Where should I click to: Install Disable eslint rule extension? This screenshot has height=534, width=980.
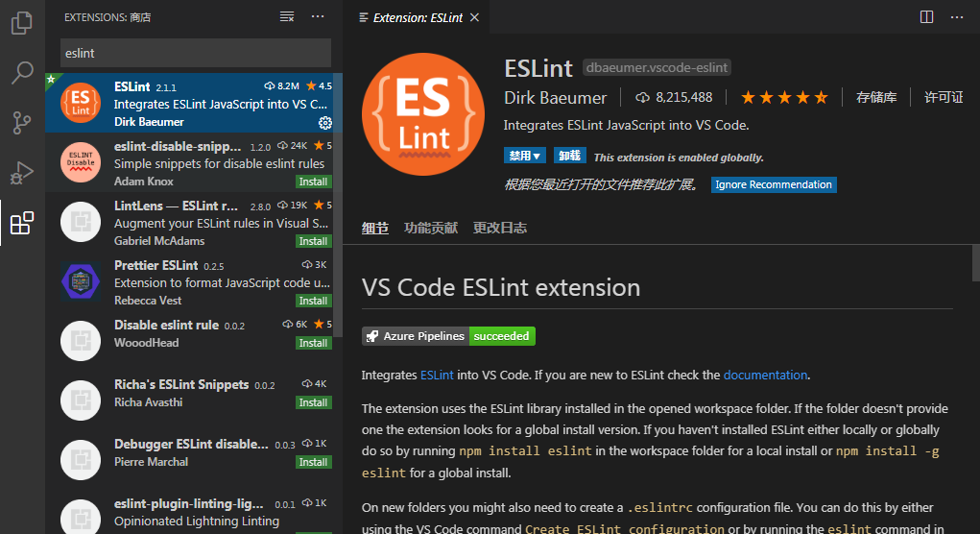click(x=313, y=343)
